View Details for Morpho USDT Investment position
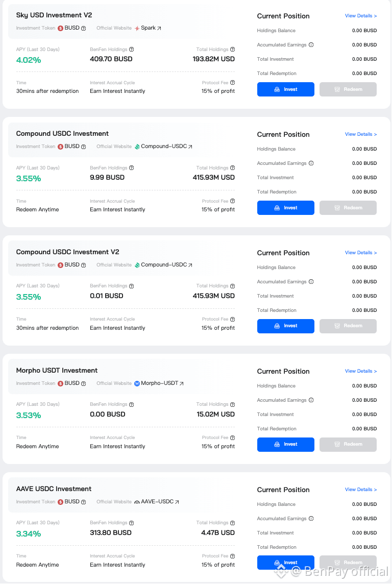The image size is (392, 584). click(361, 371)
